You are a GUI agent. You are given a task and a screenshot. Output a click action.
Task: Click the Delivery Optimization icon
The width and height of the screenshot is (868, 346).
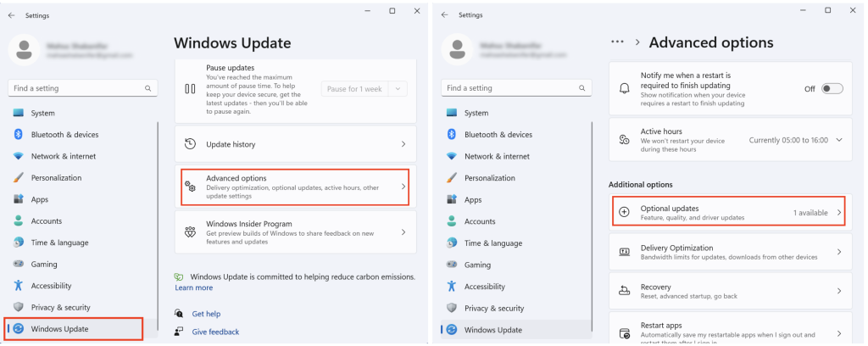pyautogui.click(x=625, y=252)
